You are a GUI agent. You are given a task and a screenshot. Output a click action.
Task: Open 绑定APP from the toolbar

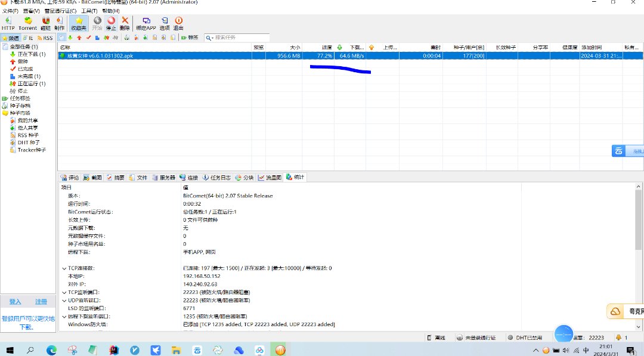point(146,23)
